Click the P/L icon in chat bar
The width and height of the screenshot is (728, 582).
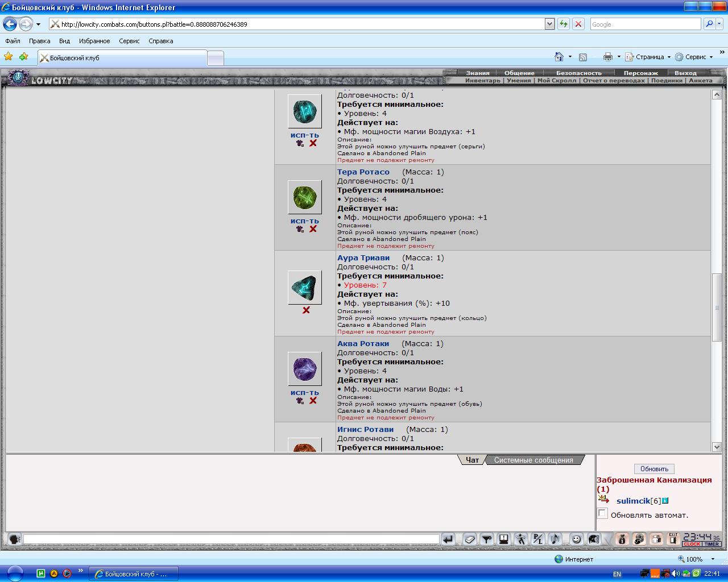pyautogui.click(x=538, y=539)
